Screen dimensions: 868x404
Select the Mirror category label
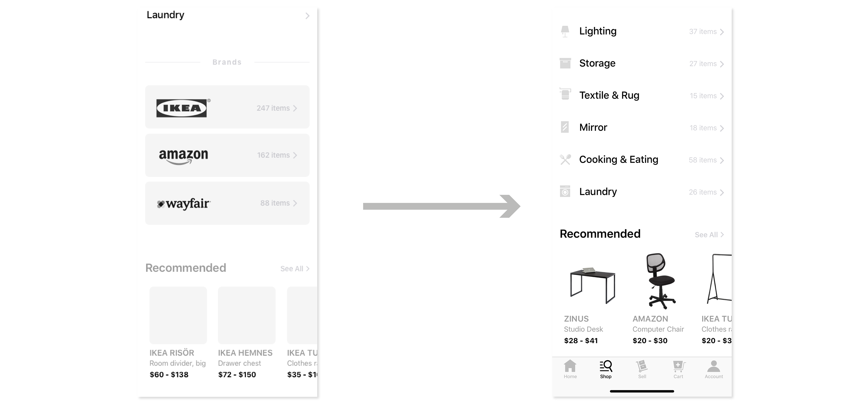coord(593,127)
